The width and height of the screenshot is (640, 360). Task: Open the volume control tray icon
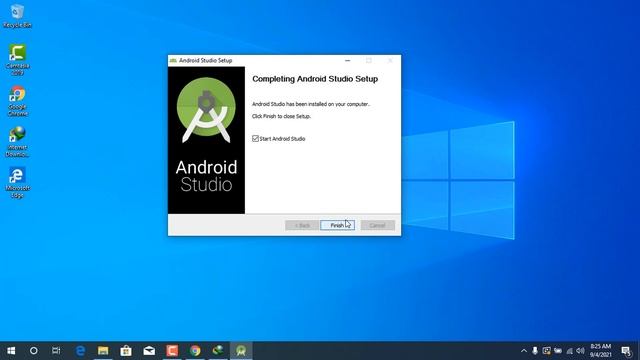580,351
